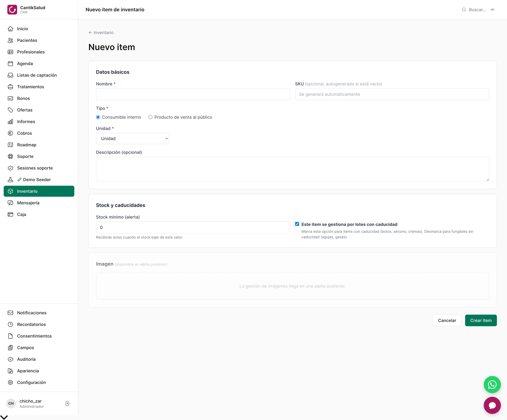Click the Informes bar chart icon
The width and height of the screenshot is (507, 420).
point(10,122)
